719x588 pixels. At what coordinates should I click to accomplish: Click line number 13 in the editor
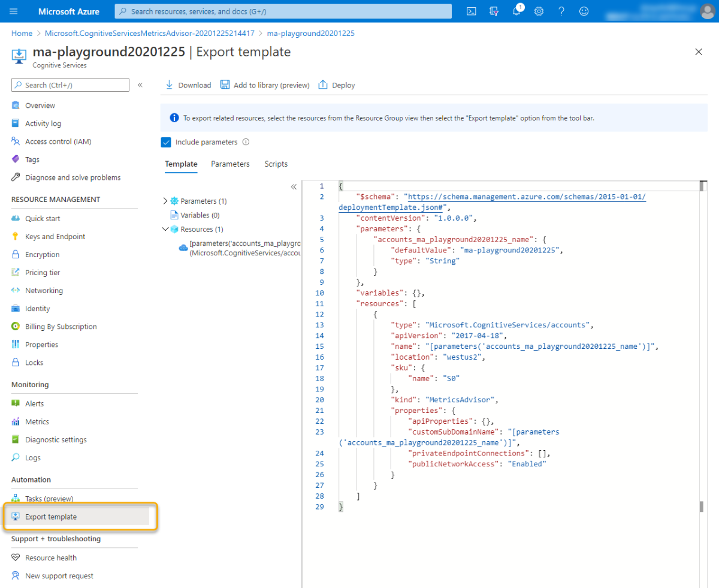pyautogui.click(x=320, y=325)
